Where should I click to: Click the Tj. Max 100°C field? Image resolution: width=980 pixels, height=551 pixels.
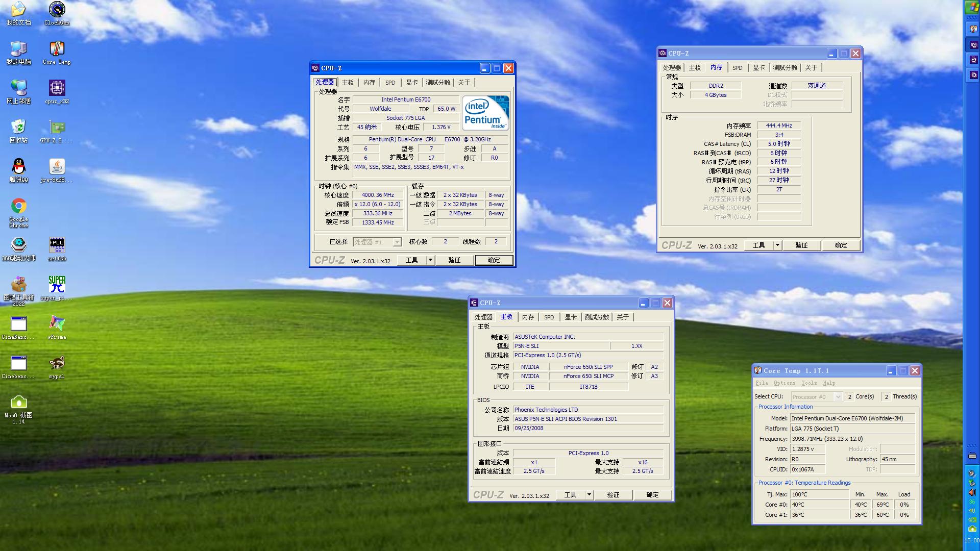point(820,494)
